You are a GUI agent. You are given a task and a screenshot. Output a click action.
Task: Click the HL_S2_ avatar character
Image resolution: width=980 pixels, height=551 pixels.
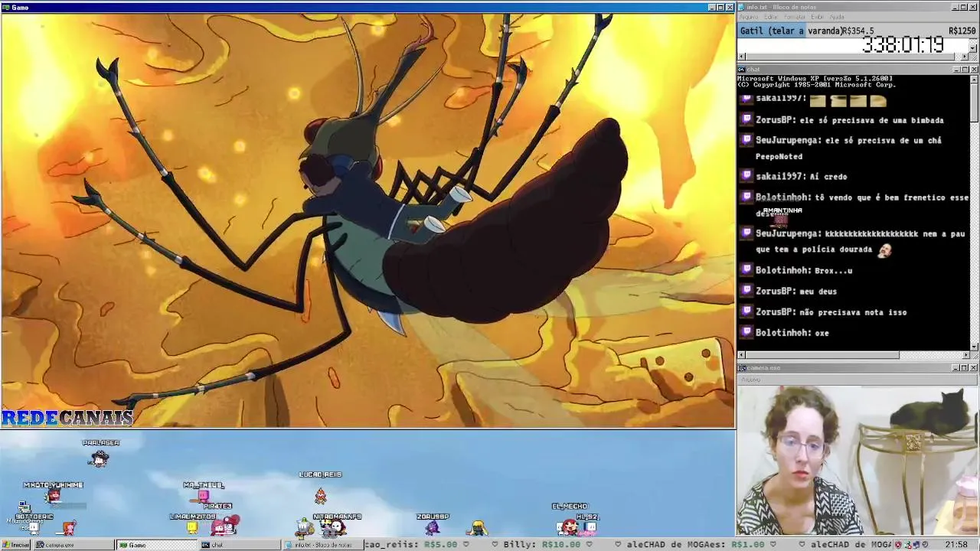tap(590, 527)
